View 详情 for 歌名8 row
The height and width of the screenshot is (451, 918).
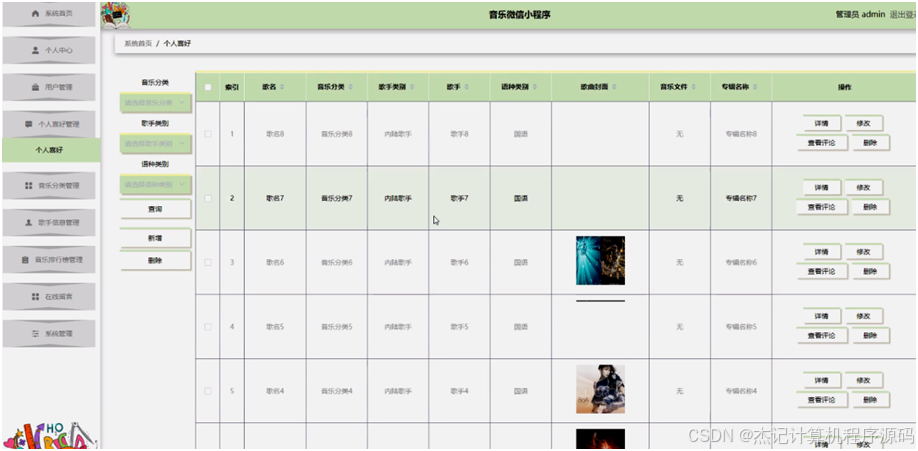coord(822,124)
